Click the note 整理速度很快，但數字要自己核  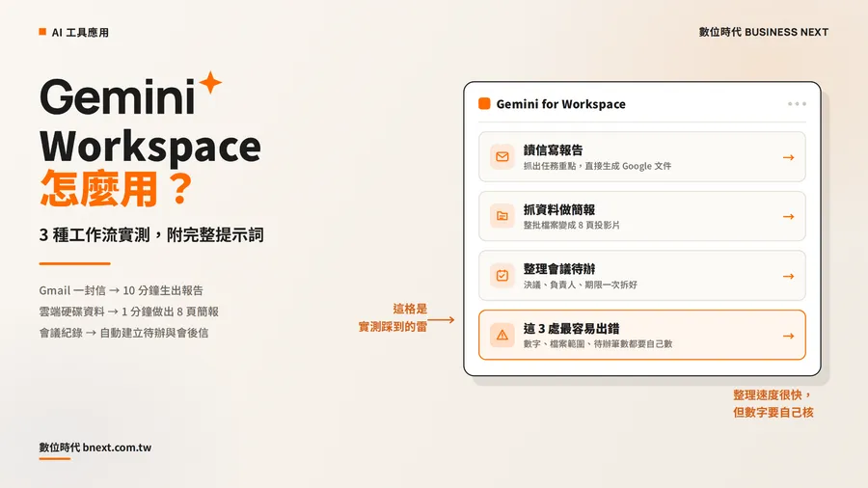(x=773, y=403)
